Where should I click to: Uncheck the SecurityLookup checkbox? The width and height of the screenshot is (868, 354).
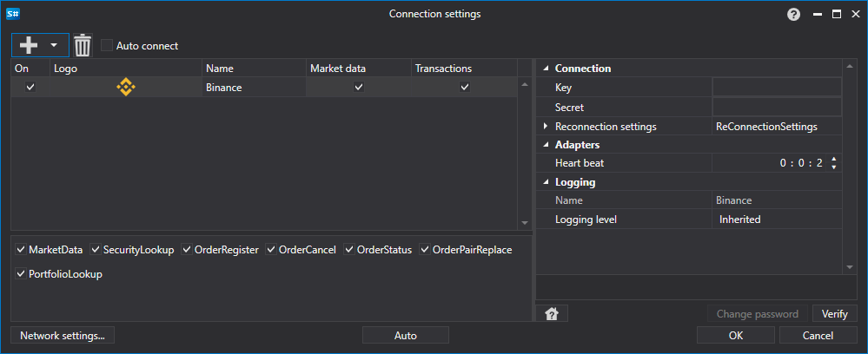coord(96,250)
